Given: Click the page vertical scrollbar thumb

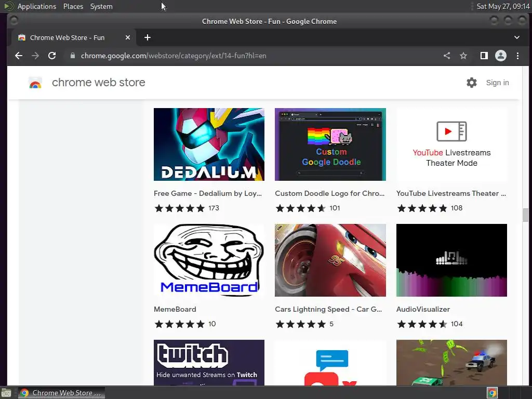Looking at the screenshot, I should click(526, 215).
